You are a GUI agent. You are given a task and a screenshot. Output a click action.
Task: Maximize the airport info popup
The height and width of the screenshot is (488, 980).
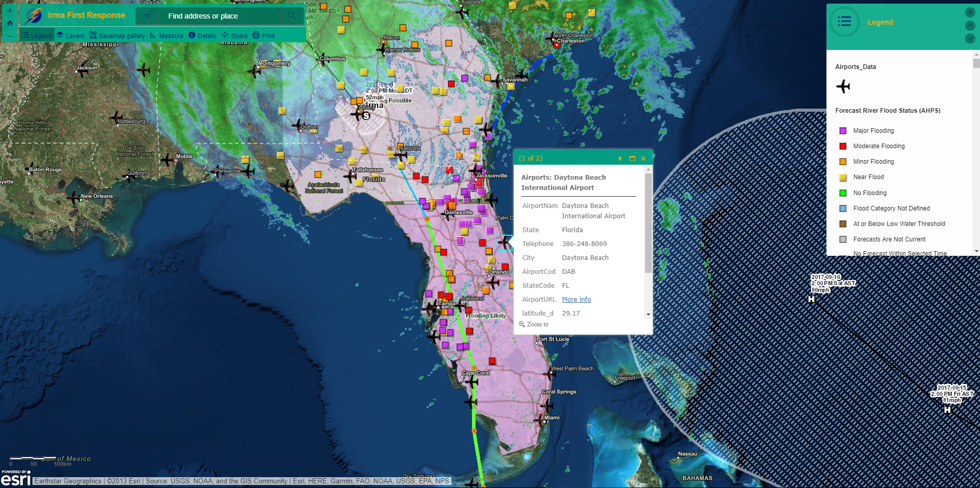[632, 159]
